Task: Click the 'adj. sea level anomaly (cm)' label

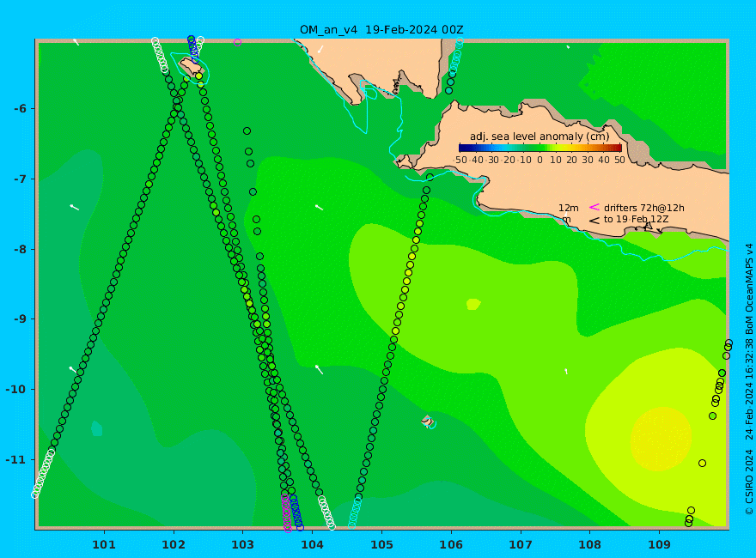Action: [x=540, y=136]
